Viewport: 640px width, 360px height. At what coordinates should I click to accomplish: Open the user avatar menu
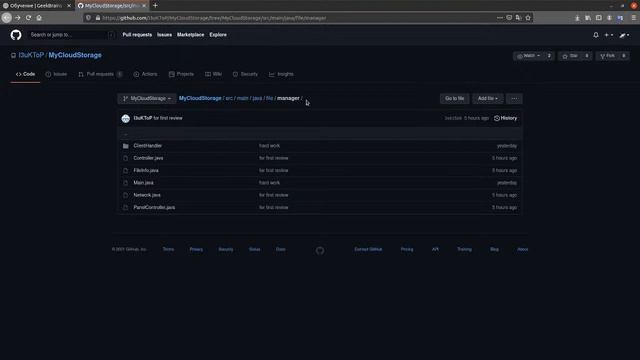click(x=624, y=35)
